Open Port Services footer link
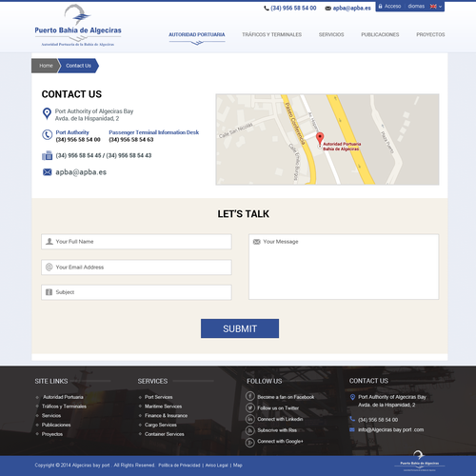Image resolution: width=476 pixels, height=476 pixels. (159, 397)
